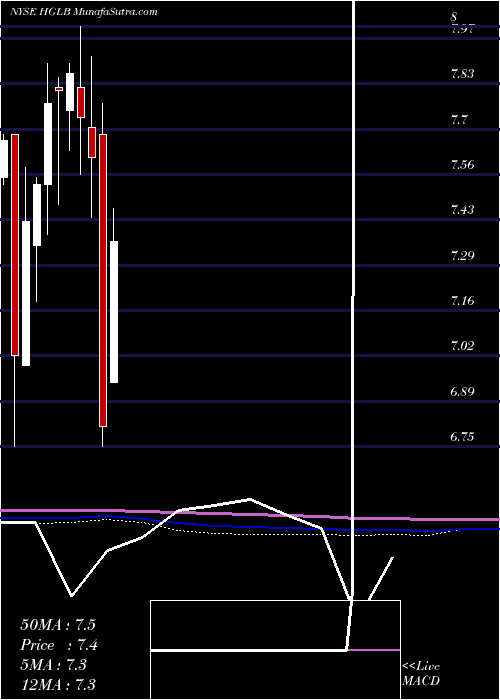
Task: Click the 7.83 price axis label
Action: [462, 75]
